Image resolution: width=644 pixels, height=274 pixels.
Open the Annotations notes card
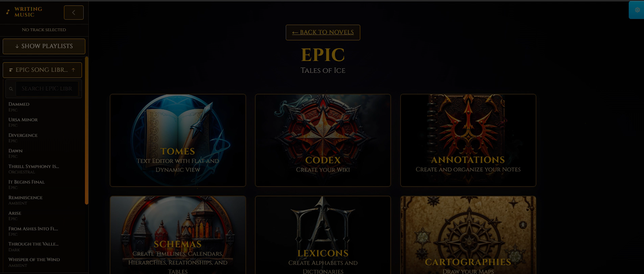pyautogui.click(x=468, y=140)
